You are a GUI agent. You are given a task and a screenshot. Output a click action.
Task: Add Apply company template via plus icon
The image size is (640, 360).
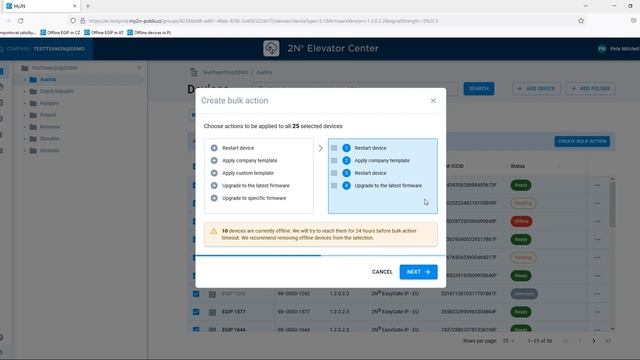tap(214, 160)
